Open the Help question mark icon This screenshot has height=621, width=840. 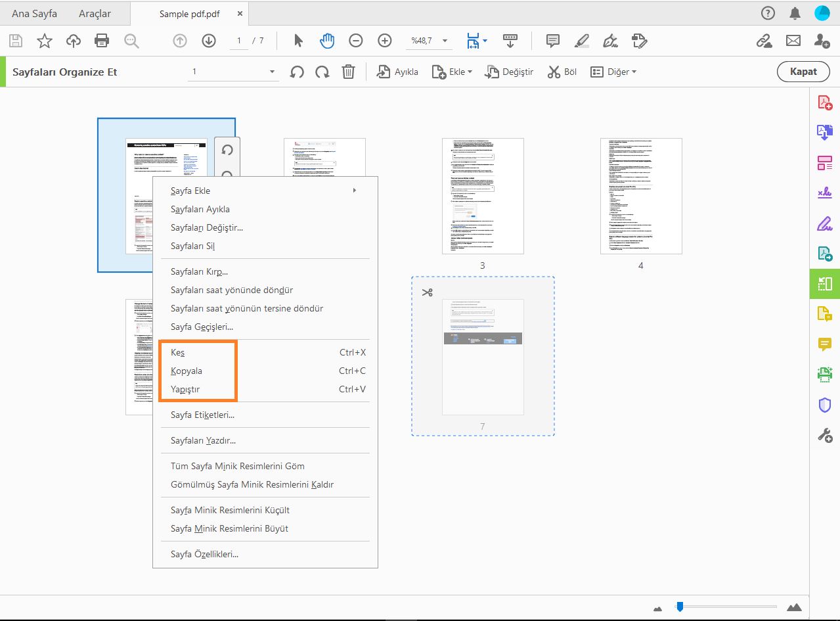768,13
